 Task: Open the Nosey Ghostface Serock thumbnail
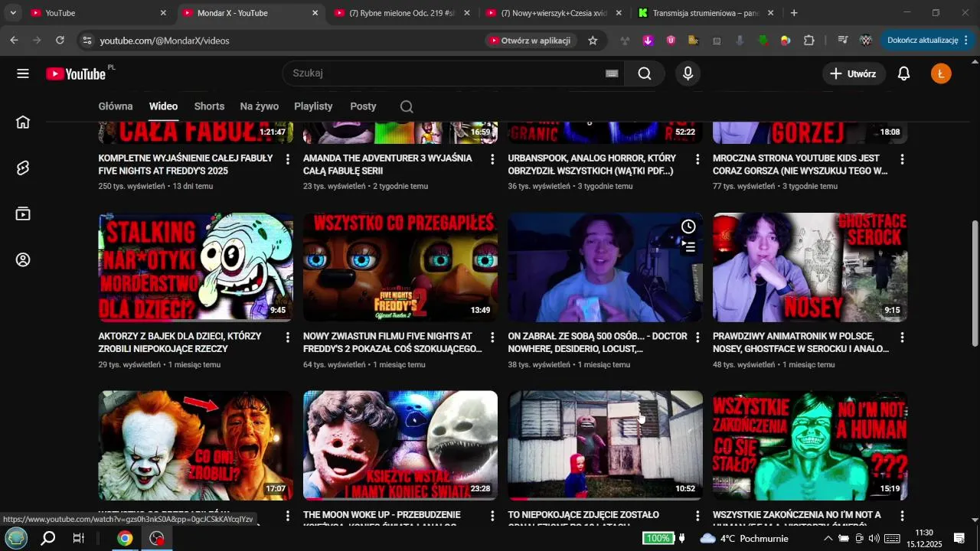pyautogui.click(x=810, y=267)
